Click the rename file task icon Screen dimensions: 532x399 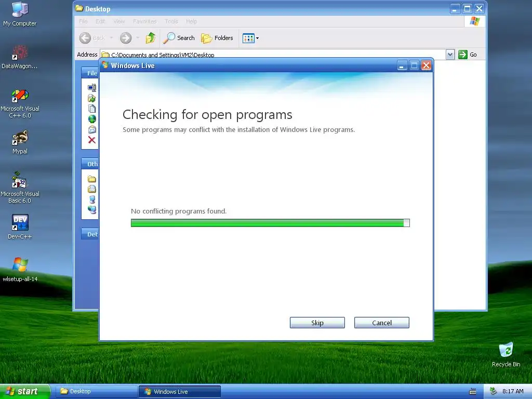pyautogui.click(x=92, y=88)
